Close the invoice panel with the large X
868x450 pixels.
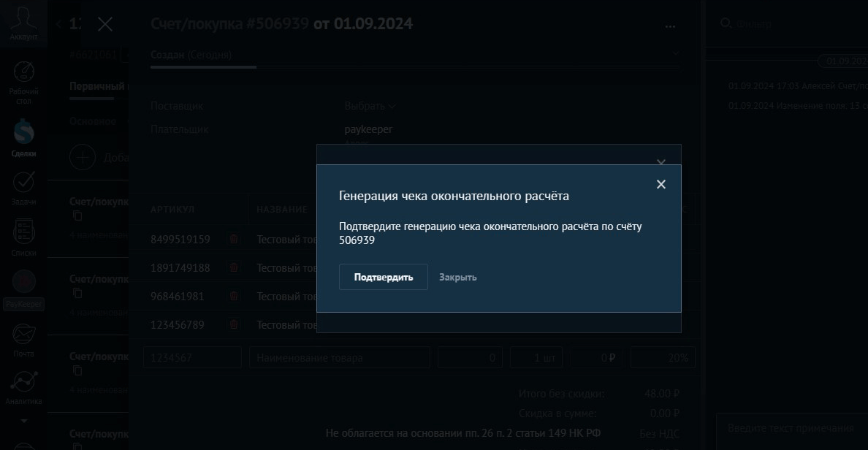click(105, 24)
